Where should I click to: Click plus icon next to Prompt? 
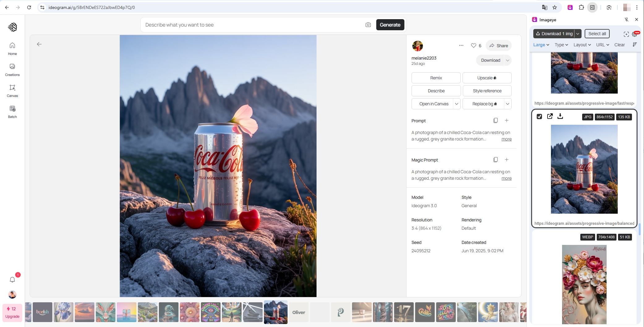(x=507, y=120)
